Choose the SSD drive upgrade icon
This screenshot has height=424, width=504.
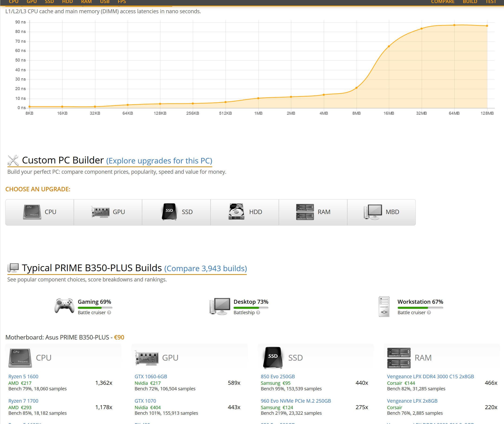tap(169, 212)
